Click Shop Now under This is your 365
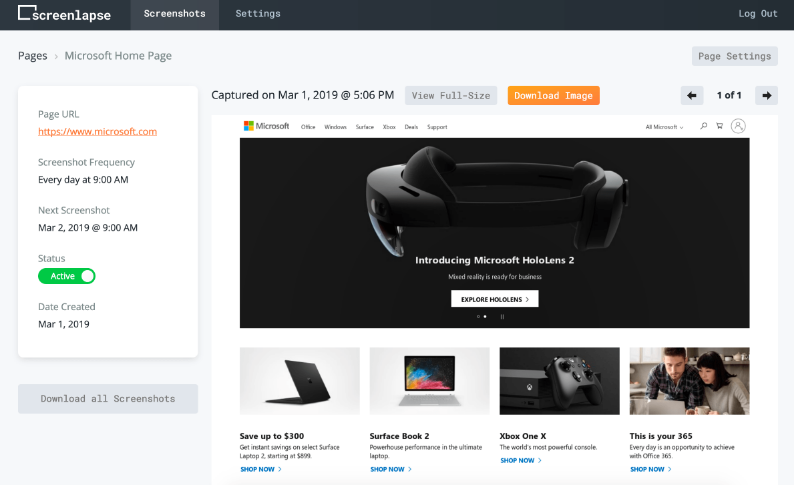Viewport: 794px width, 485px height. [651, 469]
